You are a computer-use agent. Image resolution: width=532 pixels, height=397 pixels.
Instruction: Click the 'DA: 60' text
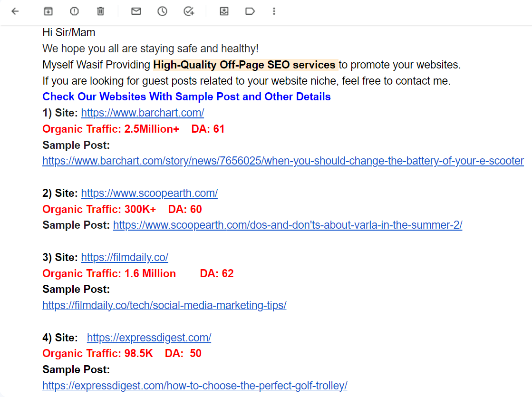(x=185, y=209)
